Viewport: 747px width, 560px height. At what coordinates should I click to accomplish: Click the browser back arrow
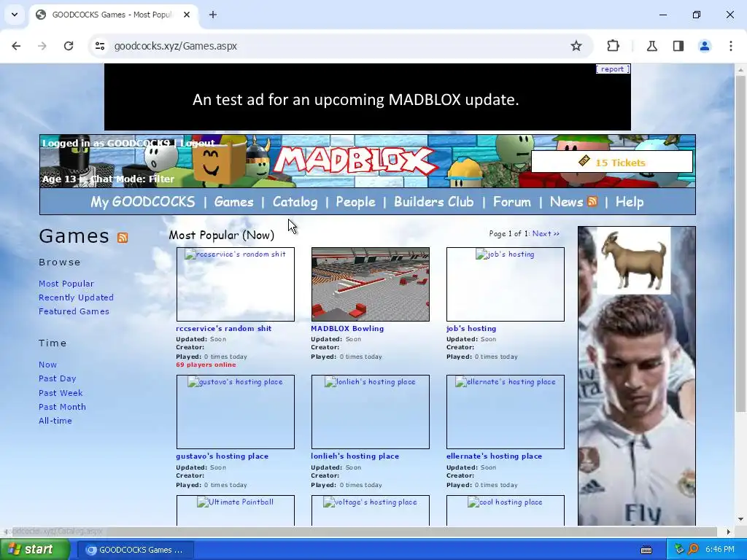click(16, 46)
